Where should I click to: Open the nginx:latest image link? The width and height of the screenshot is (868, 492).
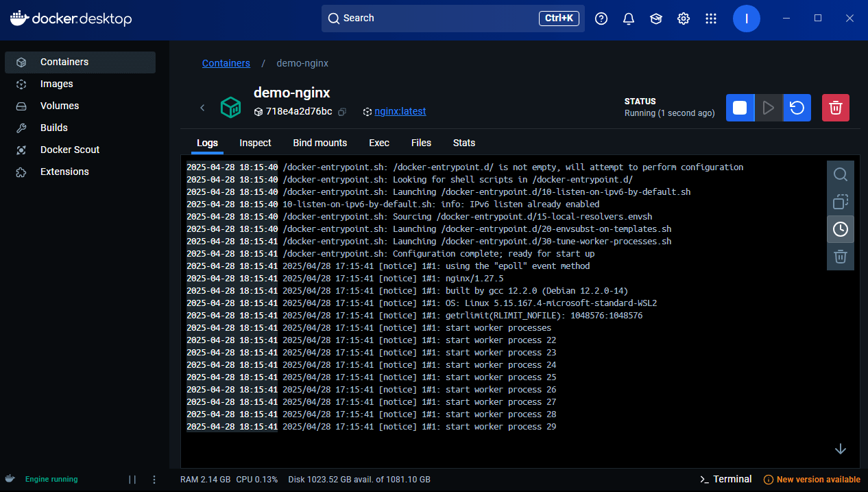pyautogui.click(x=400, y=111)
